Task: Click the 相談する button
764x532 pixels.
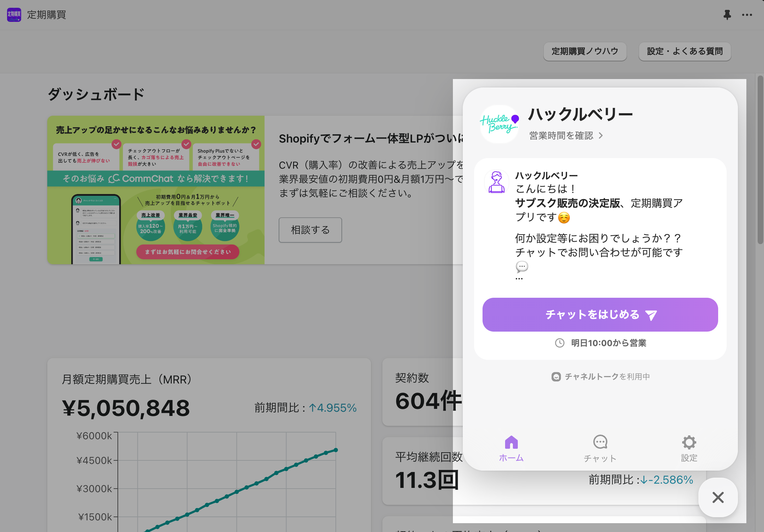Action: [x=310, y=230]
